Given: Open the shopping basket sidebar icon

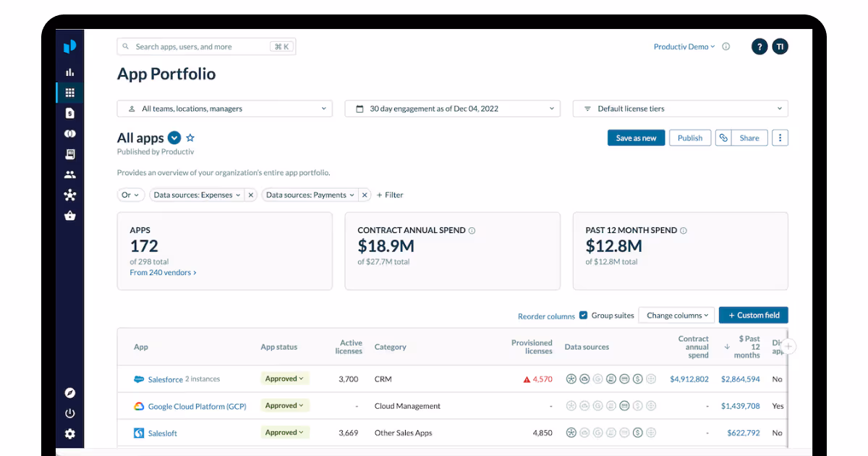Looking at the screenshot, I should click(x=69, y=216).
